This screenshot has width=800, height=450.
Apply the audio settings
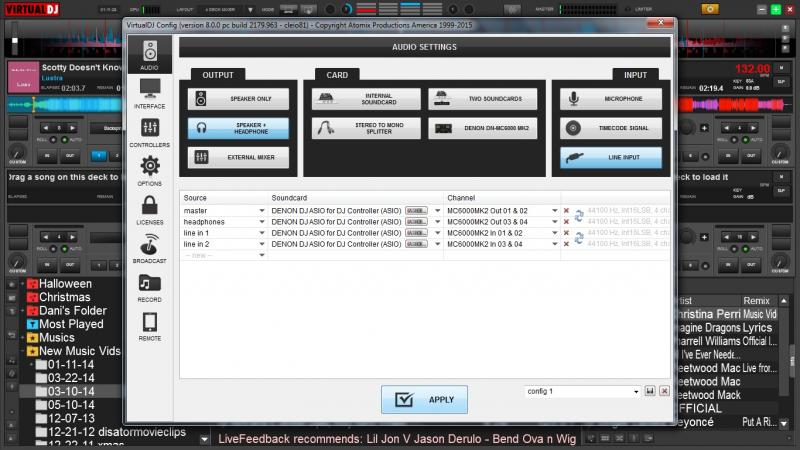(x=424, y=399)
